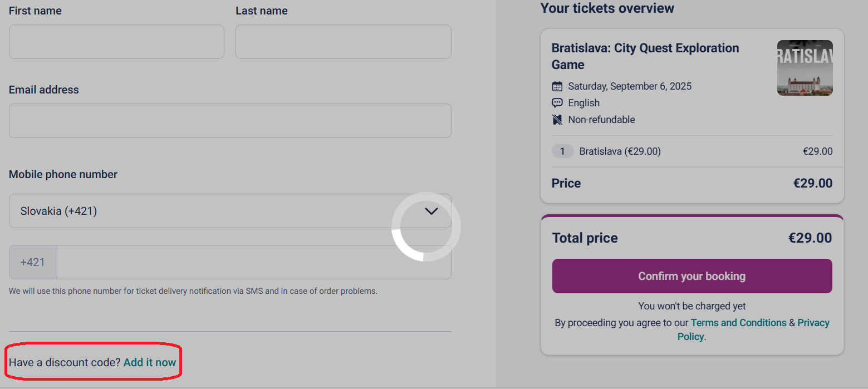The height and width of the screenshot is (389, 868).
Task: Click the speech bubble language icon
Action: point(557,103)
